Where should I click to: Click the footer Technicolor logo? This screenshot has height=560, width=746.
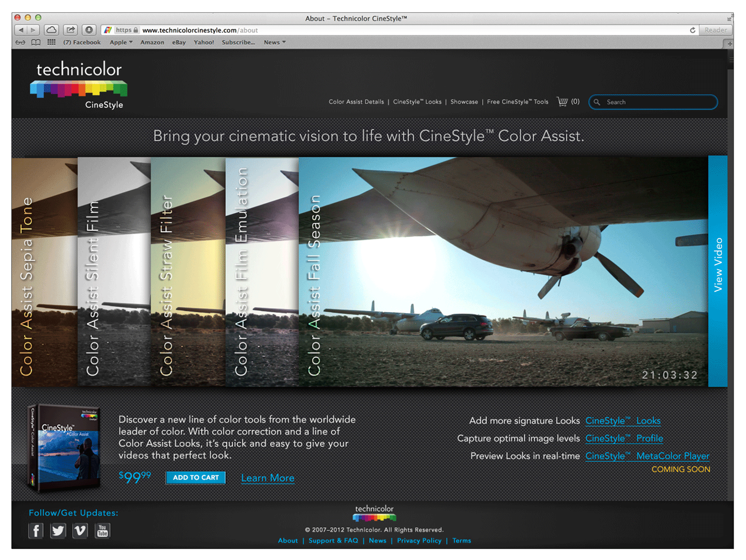point(374,513)
